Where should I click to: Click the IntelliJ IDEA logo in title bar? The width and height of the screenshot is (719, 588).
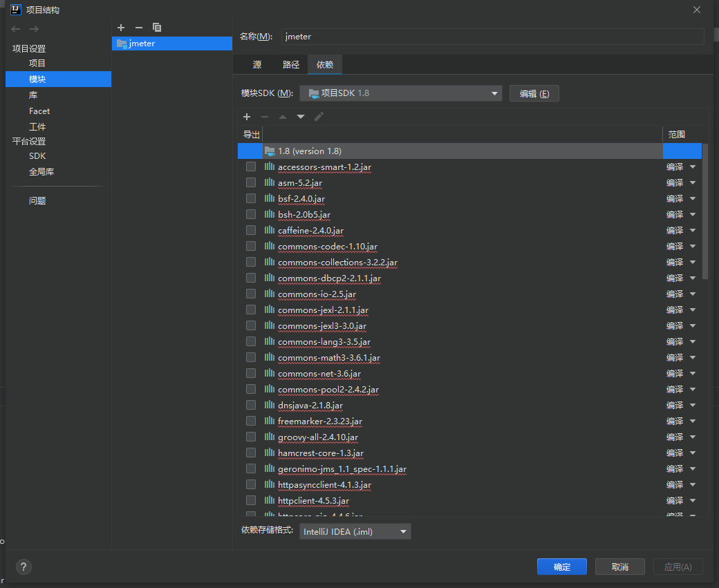16,10
